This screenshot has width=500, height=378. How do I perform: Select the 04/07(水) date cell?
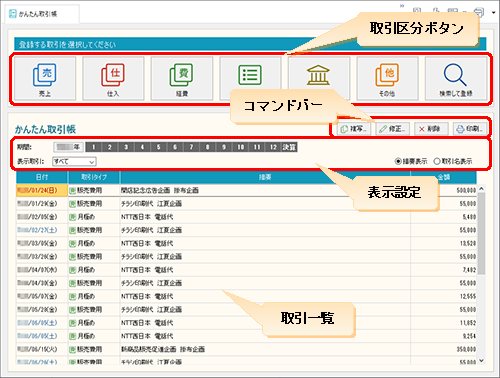(42, 270)
